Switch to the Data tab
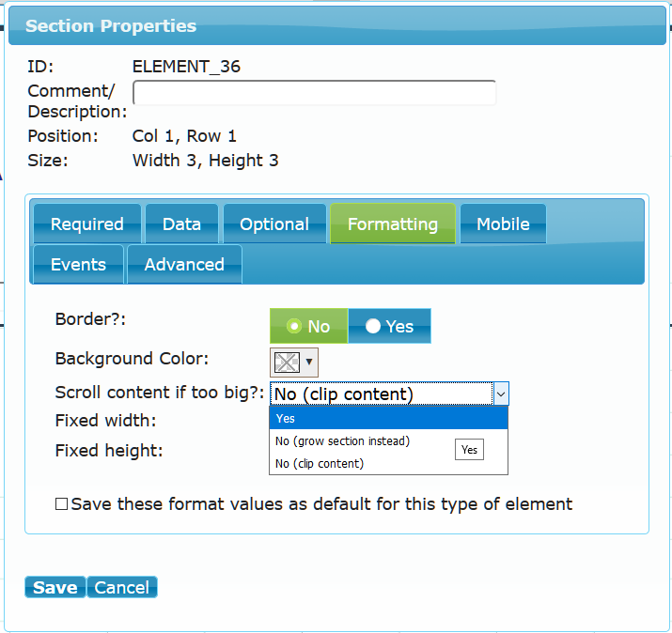Viewport: 672px width, 633px height. [181, 224]
